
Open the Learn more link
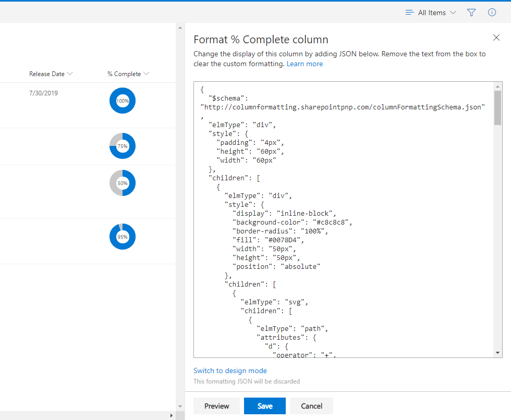305,64
